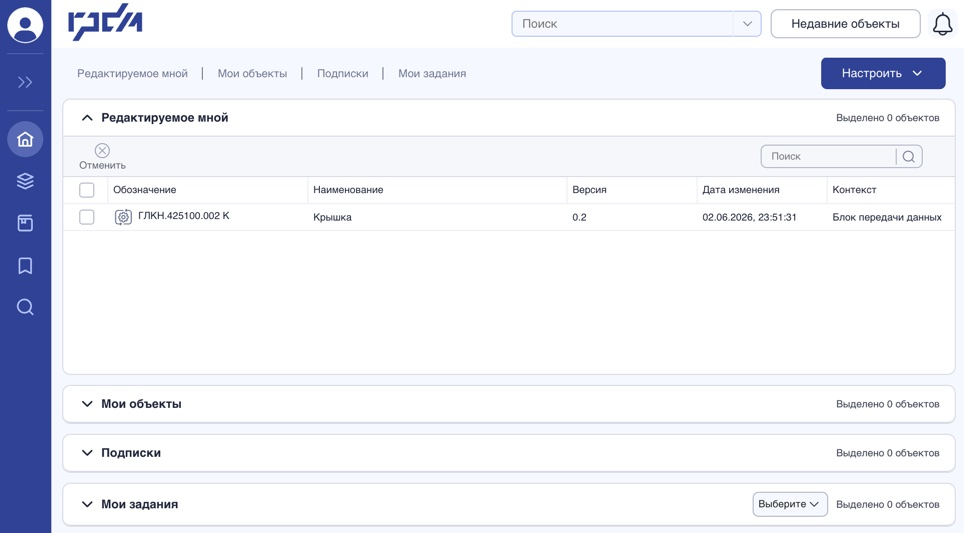
Task: Click the date 02.06.2026, 23:51:31
Action: 749,217
